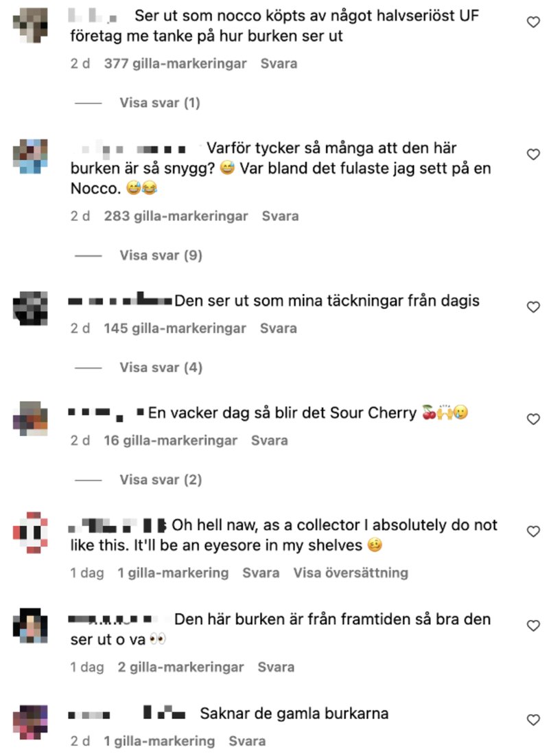Like the comment about halvseriöst UF företag
Image resolution: width=549 pixels, height=756 pixels.
coord(533,22)
